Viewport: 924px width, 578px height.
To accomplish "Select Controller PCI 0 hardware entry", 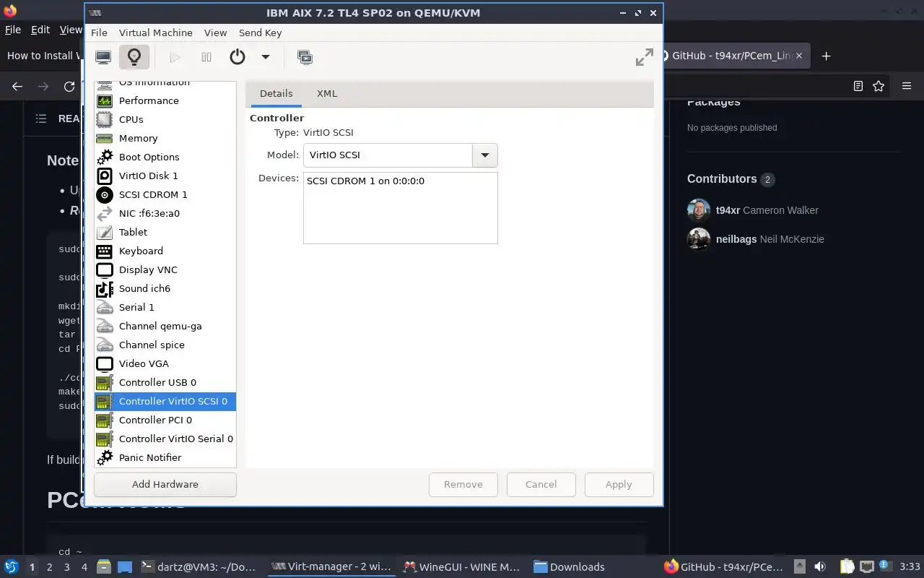I will coord(165,420).
